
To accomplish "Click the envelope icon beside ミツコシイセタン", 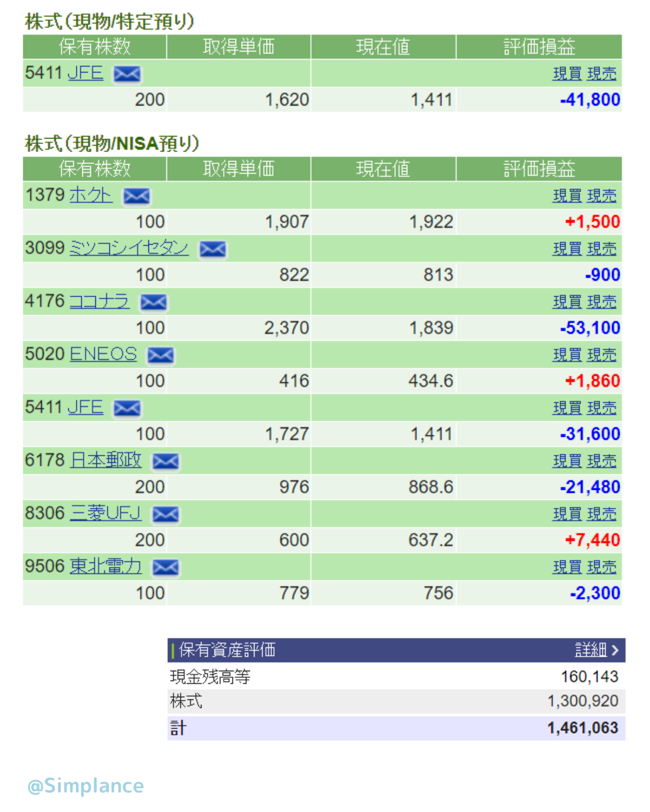I will click(213, 249).
